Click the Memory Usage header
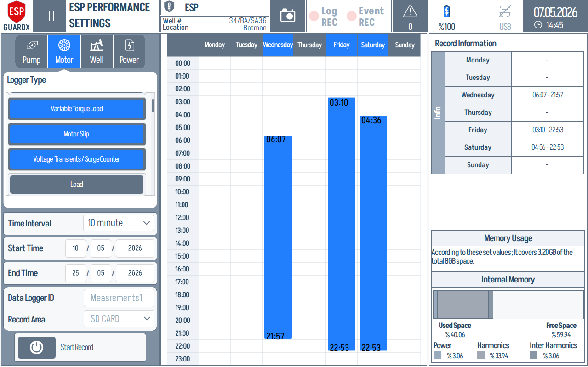The image size is (588, 367). pyautogui.click(x=508, y=238)
